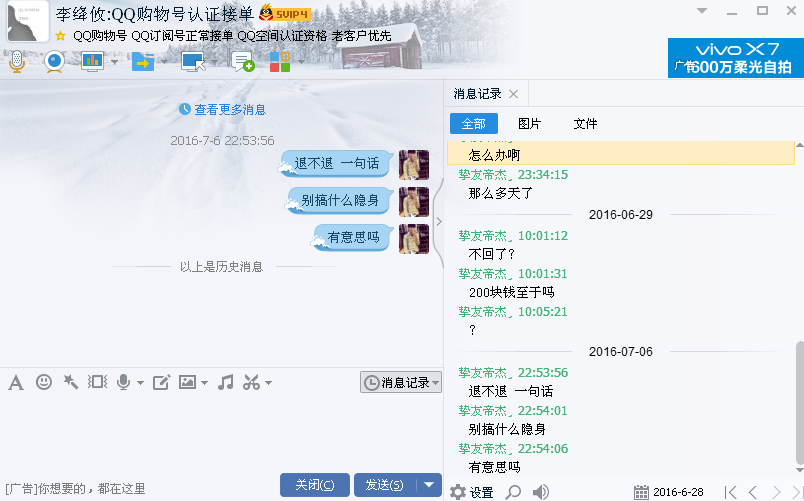Viewport: 804px width, 501px height.
Task: Click 查看更多消息 link
Action: pos(230,109)
